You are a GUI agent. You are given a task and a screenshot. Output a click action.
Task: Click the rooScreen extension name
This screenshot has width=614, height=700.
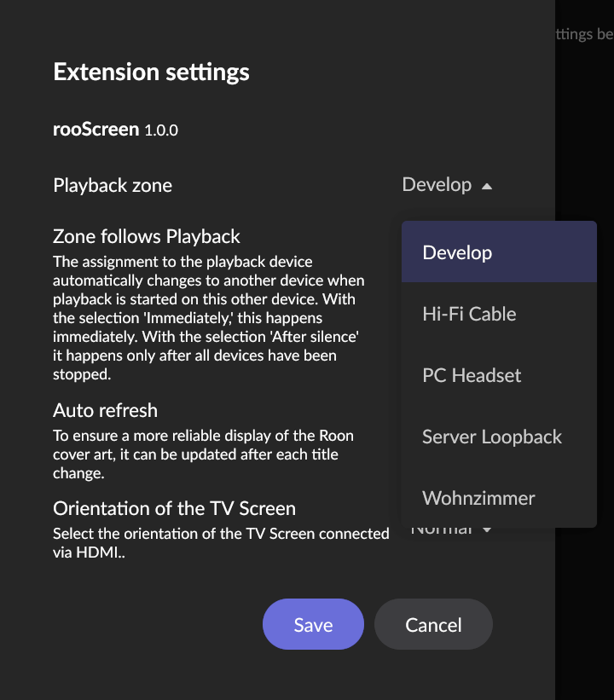click(x=96, y=130)
